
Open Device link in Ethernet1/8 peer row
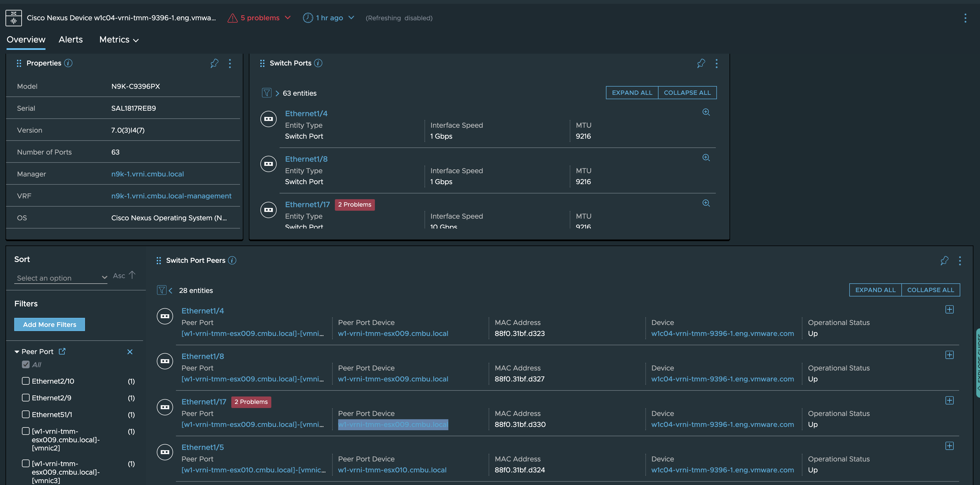point(722,379)
